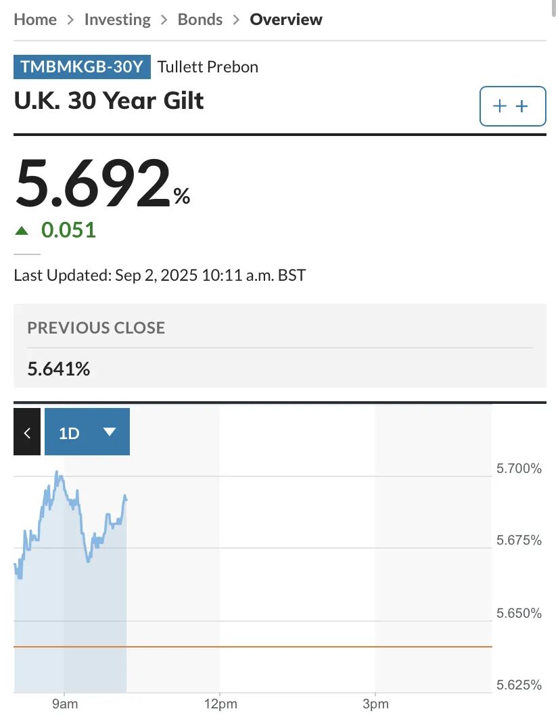Go to Home breadcrumb link

click(35, 20)
